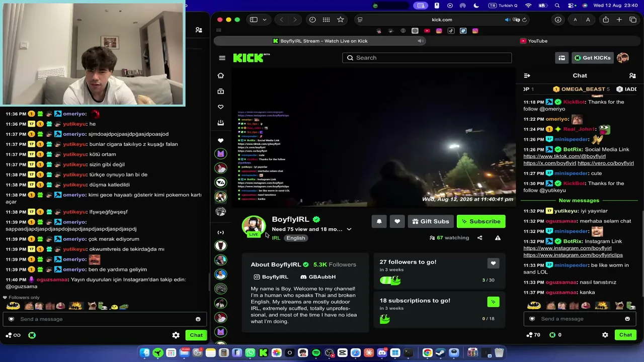Open Spotlight search in menu bar

point(557,6)
